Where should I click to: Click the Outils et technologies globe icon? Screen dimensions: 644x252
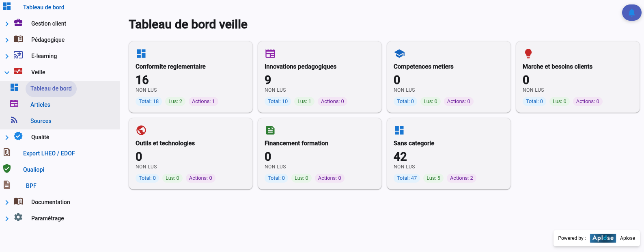click(x=141, y=130)
